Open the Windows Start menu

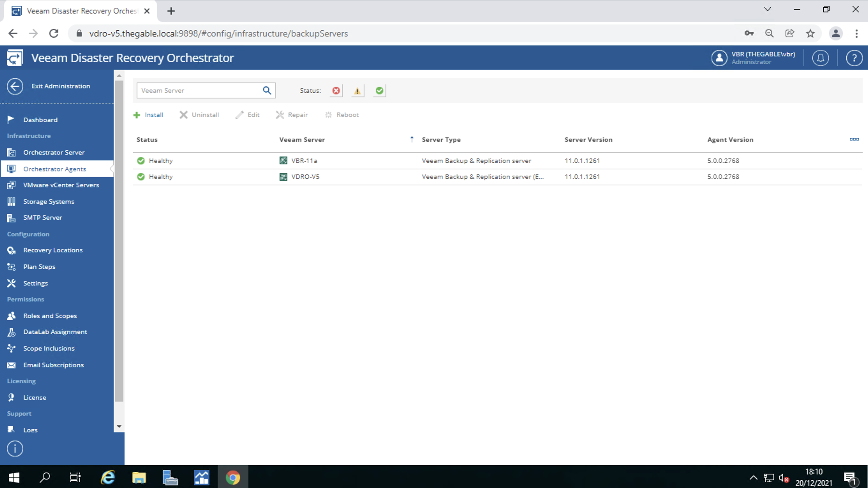tap(14, 477)
